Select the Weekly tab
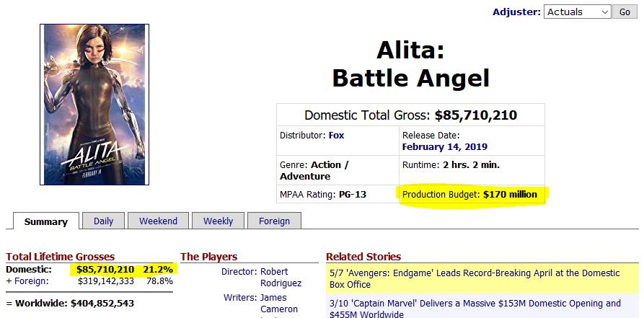This screenshot has width=644, height=318. click(218, 221)
